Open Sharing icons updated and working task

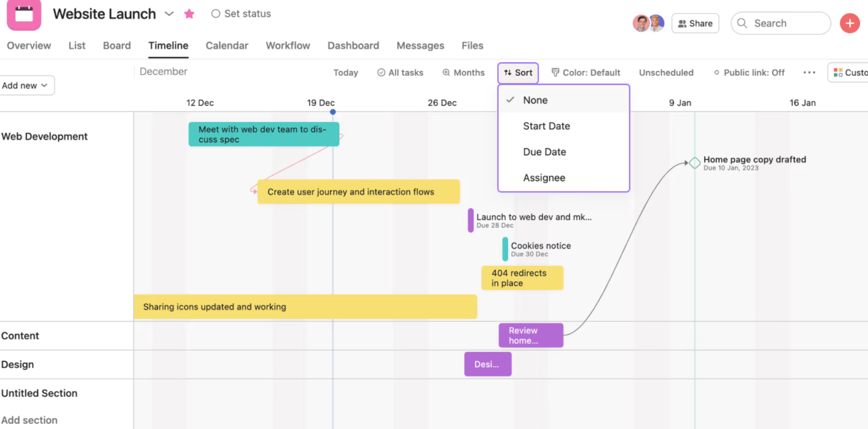tap(305, 307)
